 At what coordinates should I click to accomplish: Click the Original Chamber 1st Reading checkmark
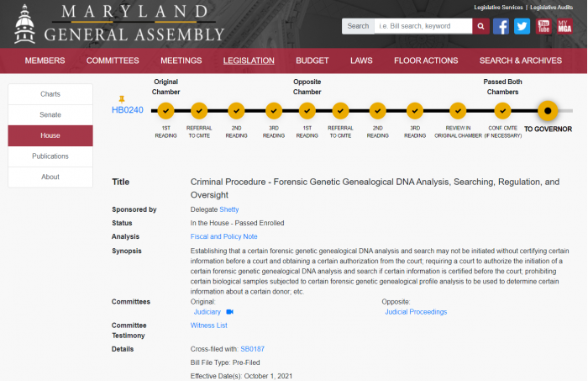point(165,111)
